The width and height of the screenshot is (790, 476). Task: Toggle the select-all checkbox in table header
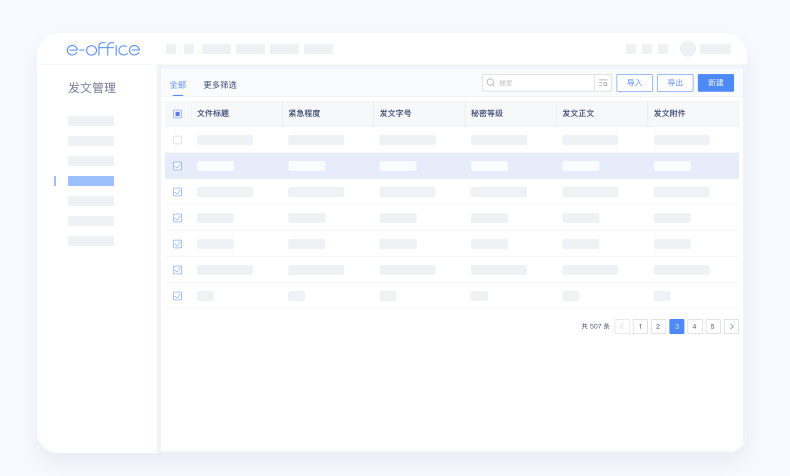[x=178, y=114]
